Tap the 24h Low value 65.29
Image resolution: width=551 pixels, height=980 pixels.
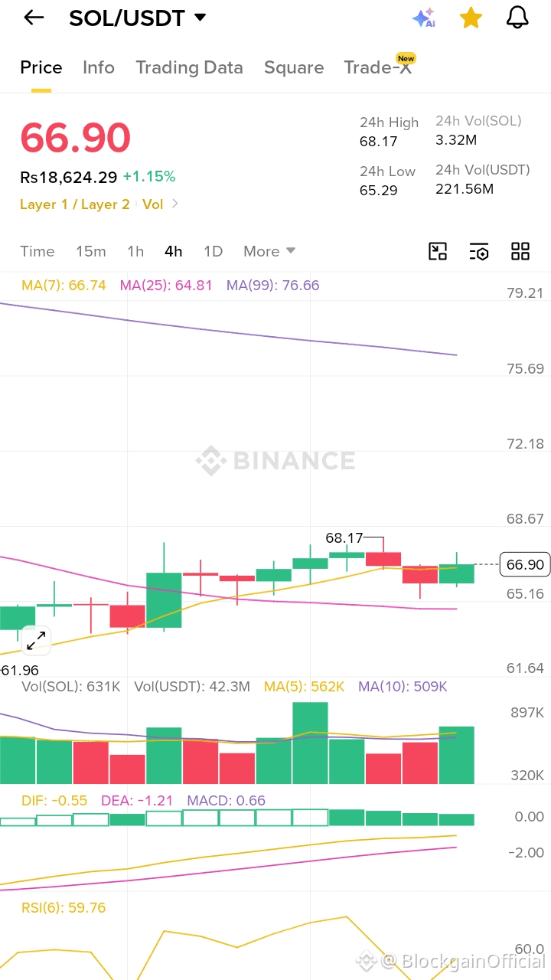click(379, 190)
